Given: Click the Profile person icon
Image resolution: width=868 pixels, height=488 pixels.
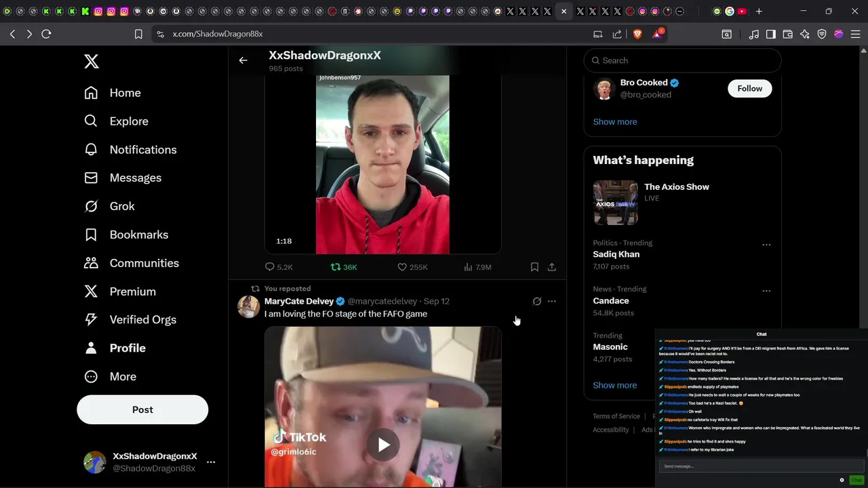Looking at the screenshot, I should click(91, 348).
